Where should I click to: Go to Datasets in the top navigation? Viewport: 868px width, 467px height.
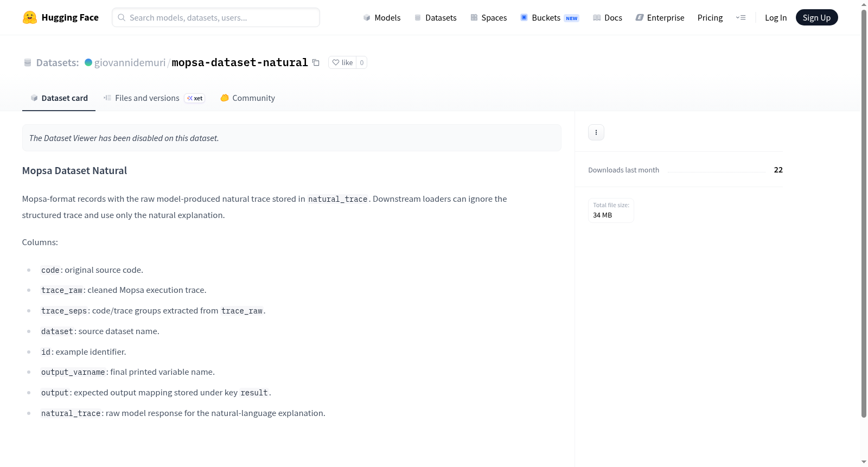436,17
